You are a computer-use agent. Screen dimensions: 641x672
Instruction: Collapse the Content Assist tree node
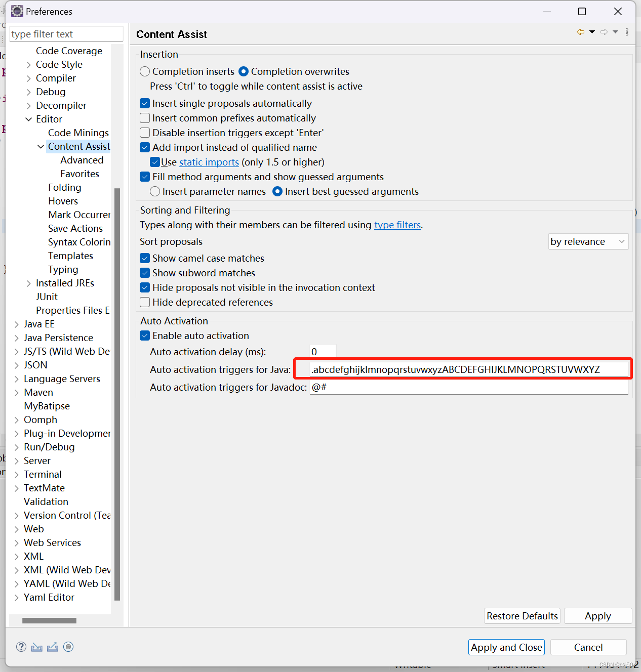pyautogui.click(x=41, y=146)
